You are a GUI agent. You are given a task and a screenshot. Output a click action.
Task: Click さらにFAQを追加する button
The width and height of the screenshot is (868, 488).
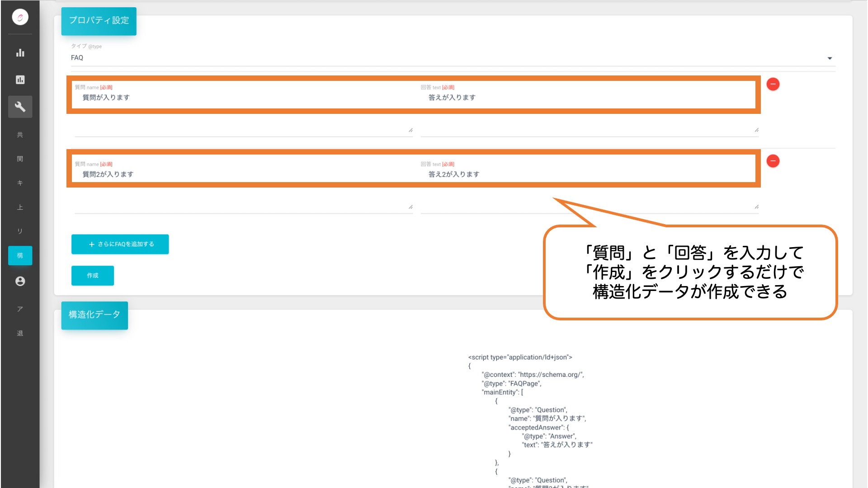120,244
